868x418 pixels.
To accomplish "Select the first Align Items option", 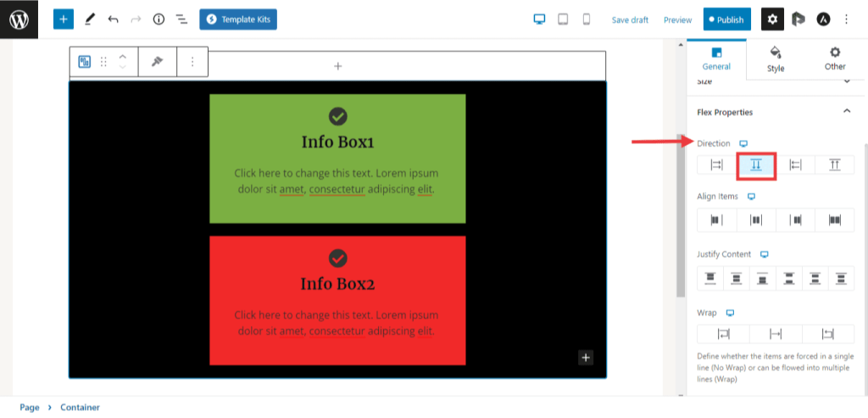I will coord(716,220).
